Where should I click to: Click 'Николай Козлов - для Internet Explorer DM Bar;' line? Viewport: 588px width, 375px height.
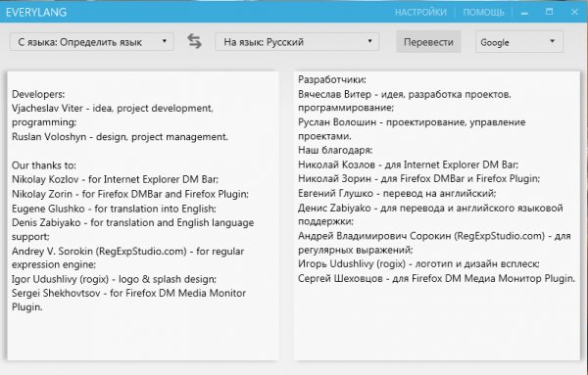click(x=409, y=164)
